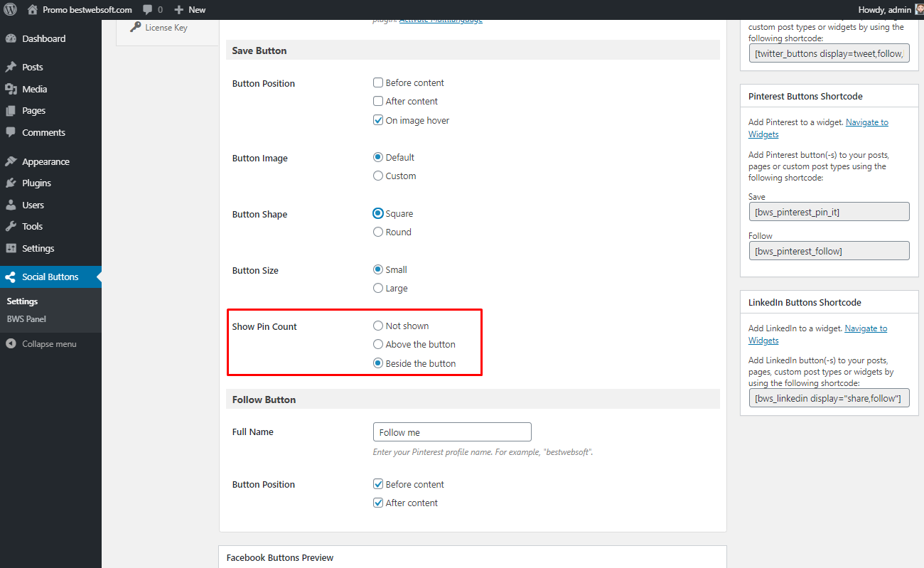Uncheck Follow button After content checkbox
This screenshot has width=924, height=568.
pos(378,503)
